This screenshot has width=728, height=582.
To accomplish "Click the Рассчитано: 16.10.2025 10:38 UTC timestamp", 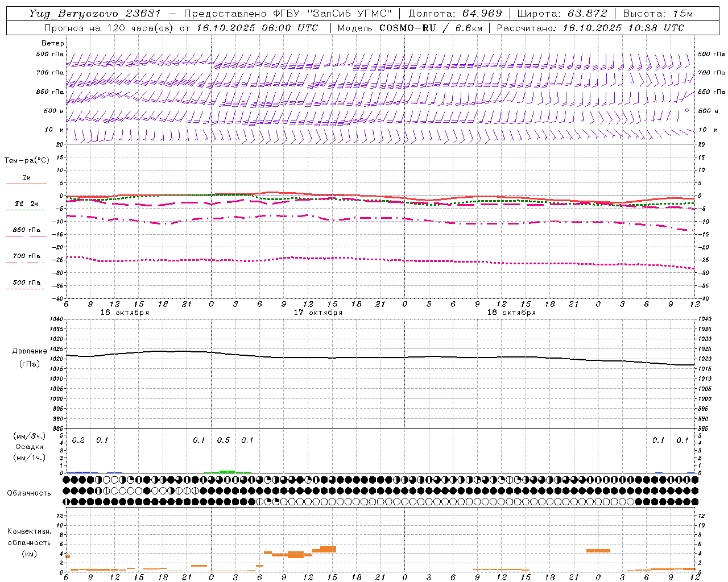I will pyautogui.click(x=590, y=28).
